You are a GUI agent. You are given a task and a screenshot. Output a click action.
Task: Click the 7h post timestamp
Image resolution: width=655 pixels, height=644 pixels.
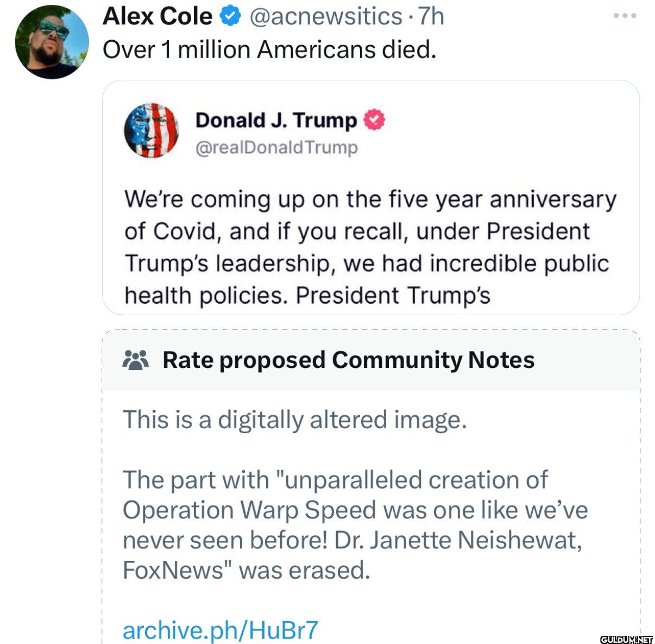(431, 16)
